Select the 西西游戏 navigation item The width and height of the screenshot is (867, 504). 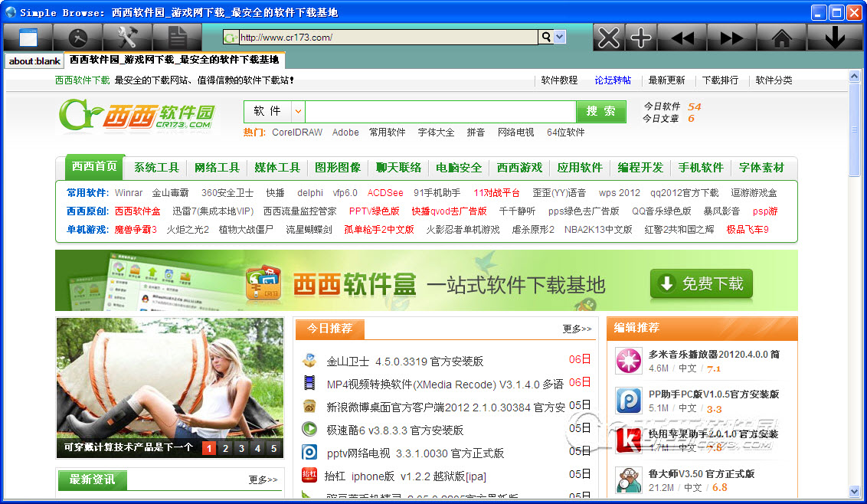(x=519, y=168)
